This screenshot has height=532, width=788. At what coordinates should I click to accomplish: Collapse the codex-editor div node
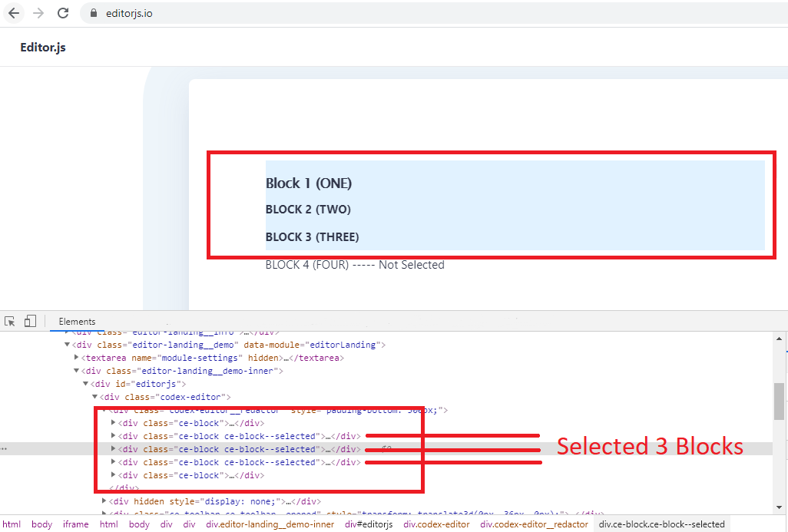pos(94,397)
